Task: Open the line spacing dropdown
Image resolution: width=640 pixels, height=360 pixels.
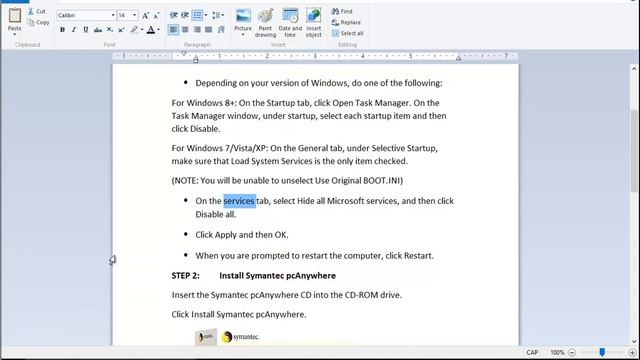Action: coord(218,16)
